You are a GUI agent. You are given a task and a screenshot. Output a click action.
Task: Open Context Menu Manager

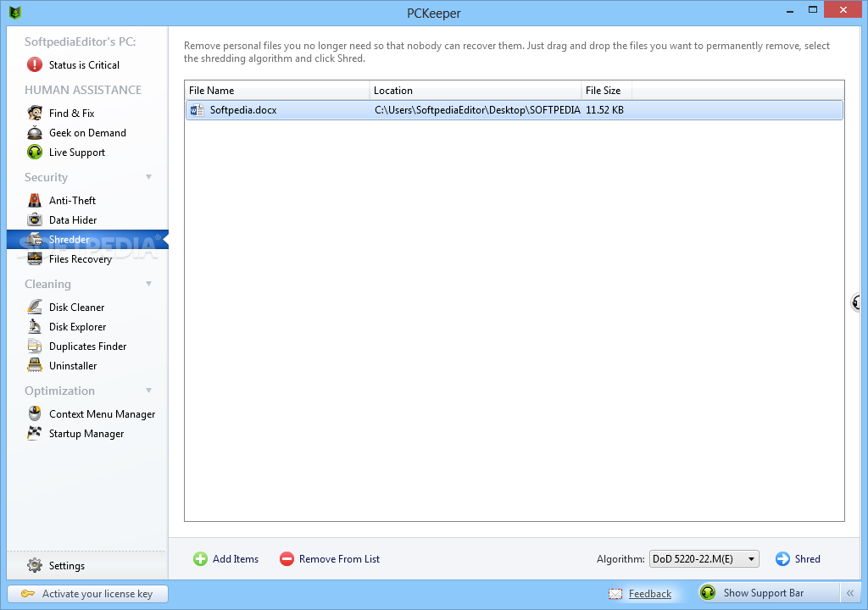[102, 414]
